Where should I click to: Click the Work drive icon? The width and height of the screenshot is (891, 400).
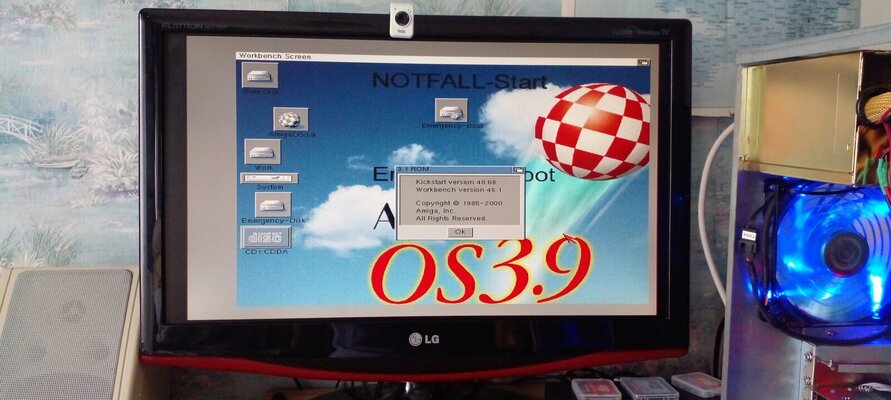tap(262, 150)
